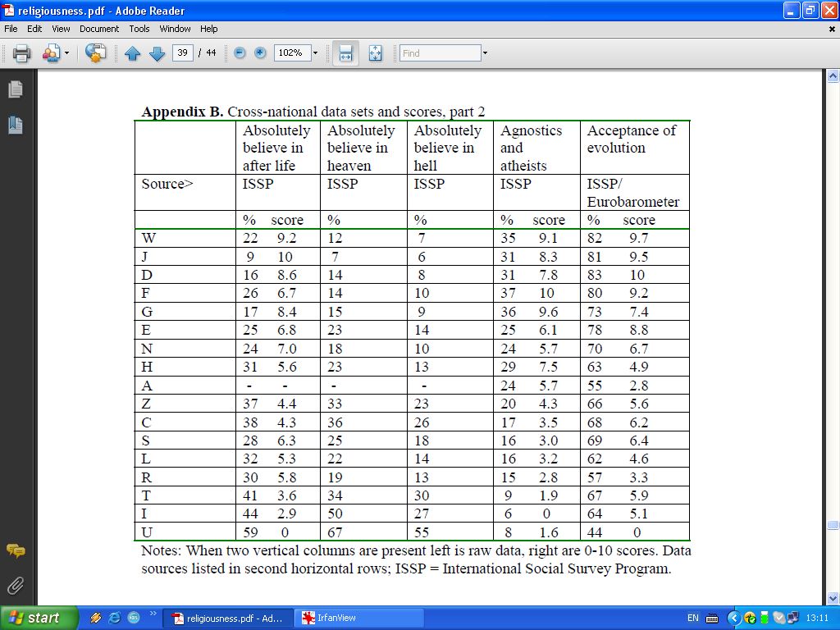The height and width of the screenshot is (630, 840).
Task: Open the Pages panel in sidebar
Action: coord(15,89)
